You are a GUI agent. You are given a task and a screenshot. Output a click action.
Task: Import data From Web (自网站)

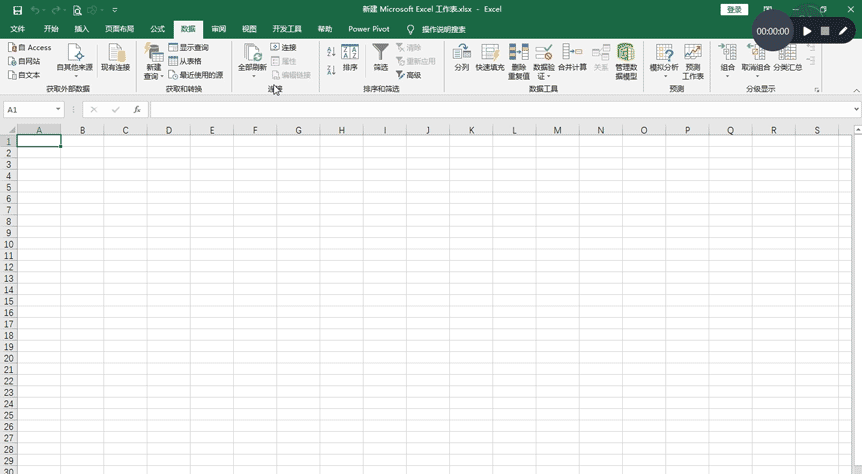pos(24,61)
